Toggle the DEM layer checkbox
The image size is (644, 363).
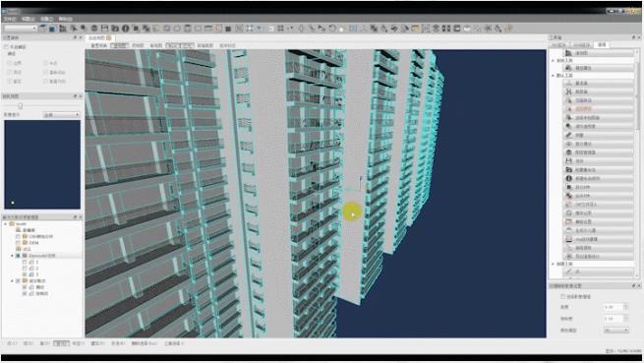pos(18,243)
